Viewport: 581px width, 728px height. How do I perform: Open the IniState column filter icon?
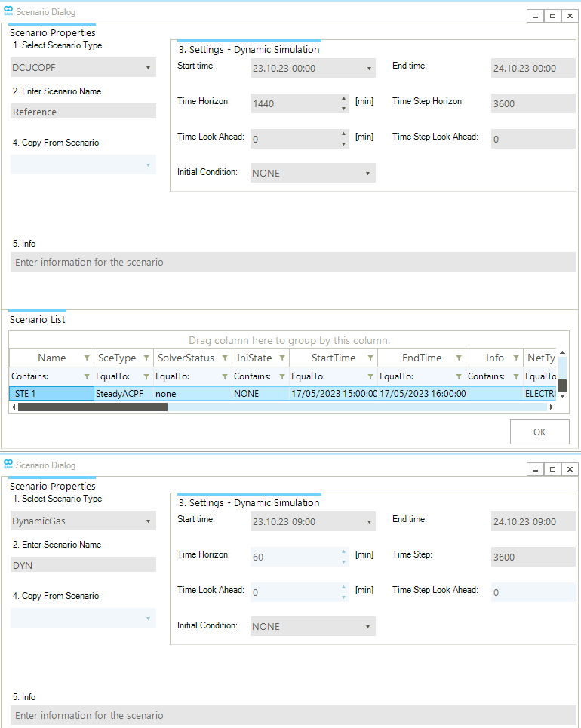[281, 358]
